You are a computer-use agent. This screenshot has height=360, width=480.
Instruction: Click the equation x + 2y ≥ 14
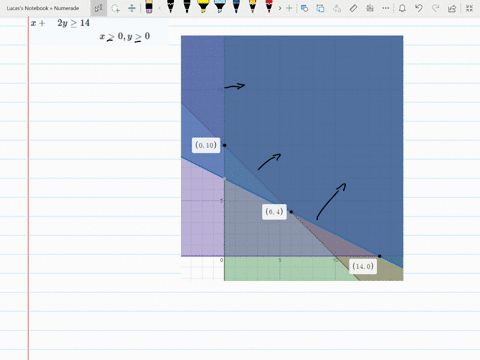(x=60, y=23)
